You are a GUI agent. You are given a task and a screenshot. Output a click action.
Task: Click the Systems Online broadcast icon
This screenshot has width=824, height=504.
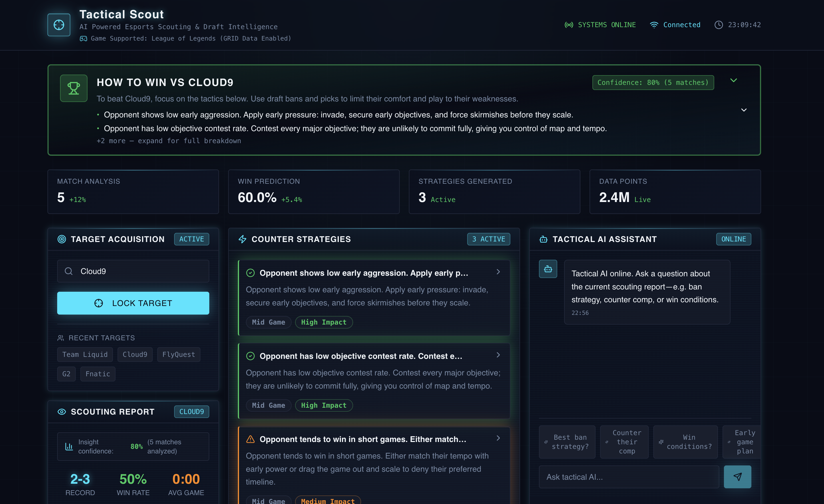pyautogui.click(x=568, y=25)
